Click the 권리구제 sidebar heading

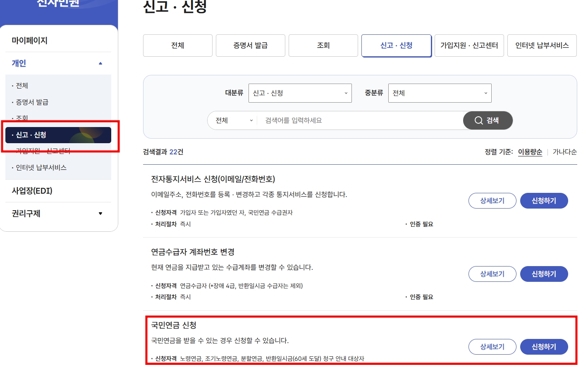click(x=26, y=214)
